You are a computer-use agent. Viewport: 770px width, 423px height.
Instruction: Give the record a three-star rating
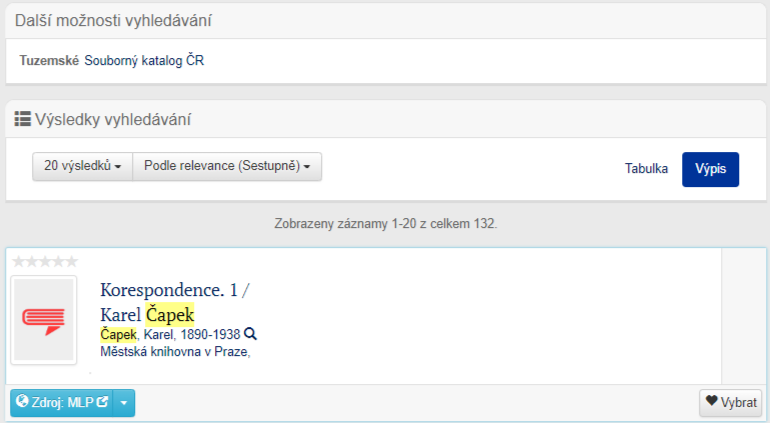[45, 261]
